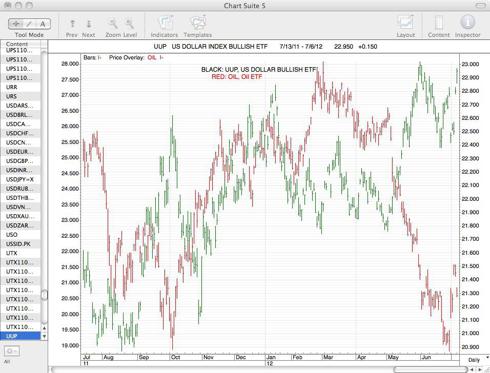Select the USDVN... symbol row

(x=20, y=207)
